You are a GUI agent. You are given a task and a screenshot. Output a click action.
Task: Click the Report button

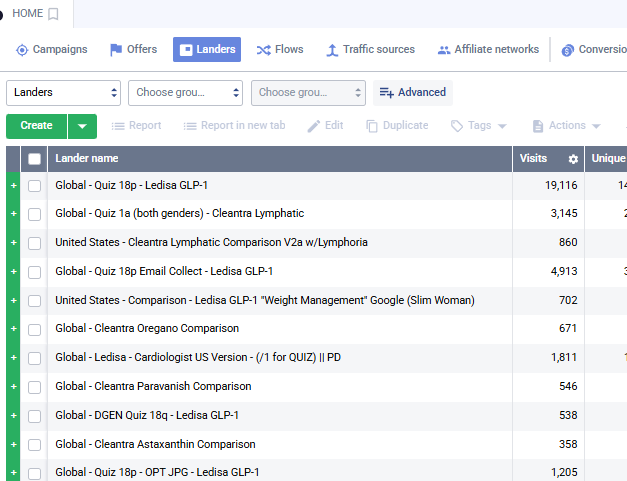136,126
